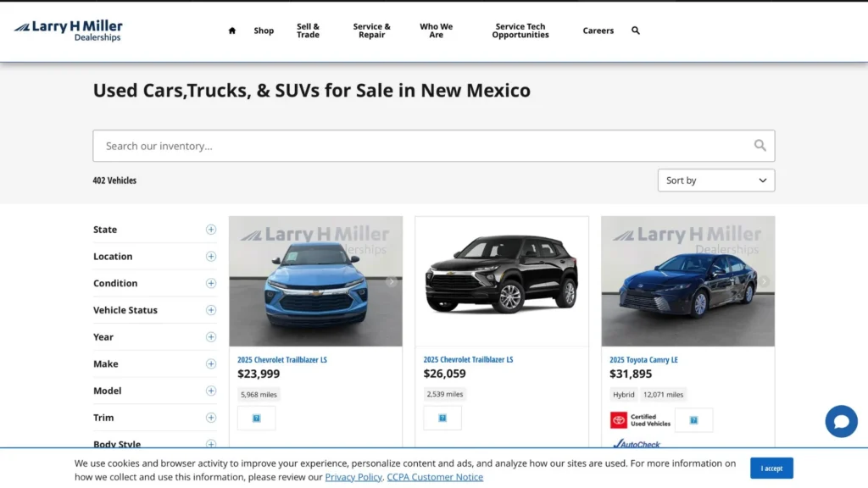868x488 pixels.
Task: Submit inventory search with magnifier icon
Action: pyautogui.click(x=759, y=146)
